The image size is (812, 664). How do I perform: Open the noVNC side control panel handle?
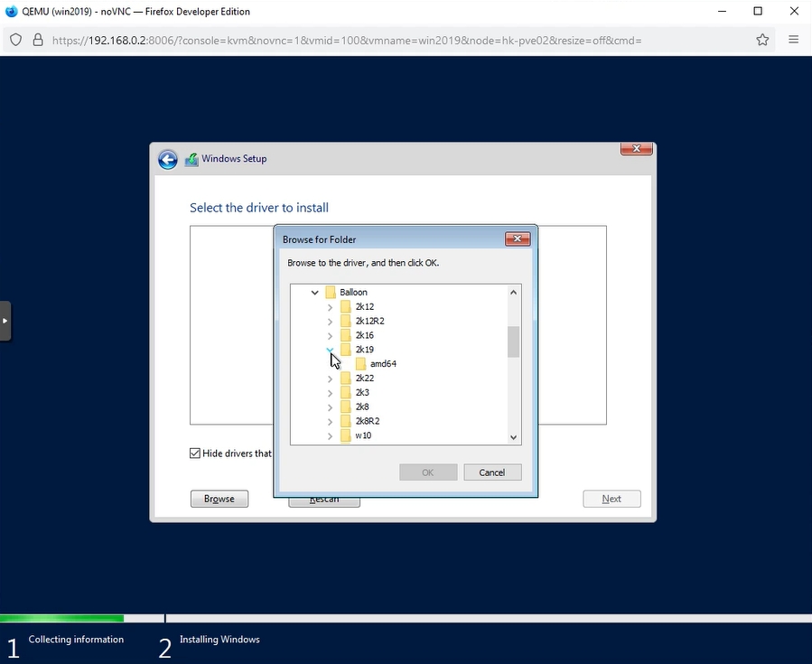pos(5,321)
